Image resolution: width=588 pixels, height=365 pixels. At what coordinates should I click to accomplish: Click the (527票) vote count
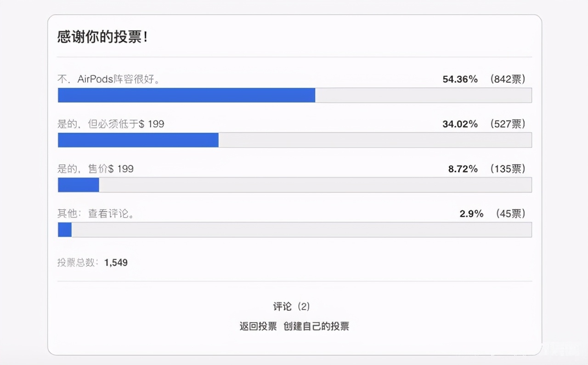pyautogui.click(x=508, y=124)
